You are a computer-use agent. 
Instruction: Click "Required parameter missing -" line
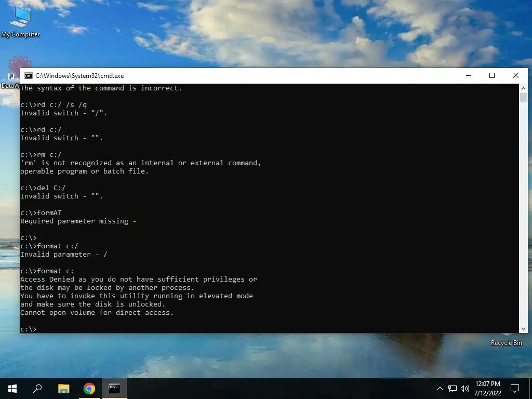[78, 221]
